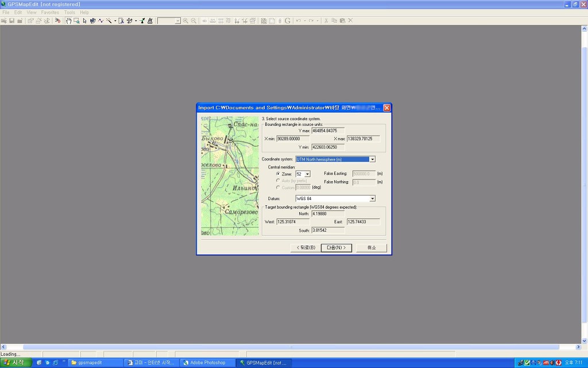Click the undo arrow icon
Image resolution: width=588 pixels, height=368 pixels.
pyautogui.click(x=299, y=21)
